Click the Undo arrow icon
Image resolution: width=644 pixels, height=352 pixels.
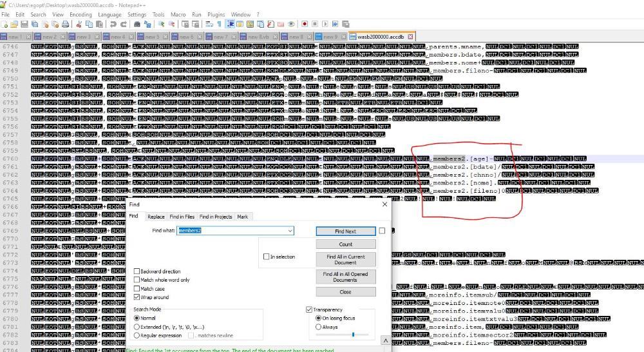tap(113, 24)
